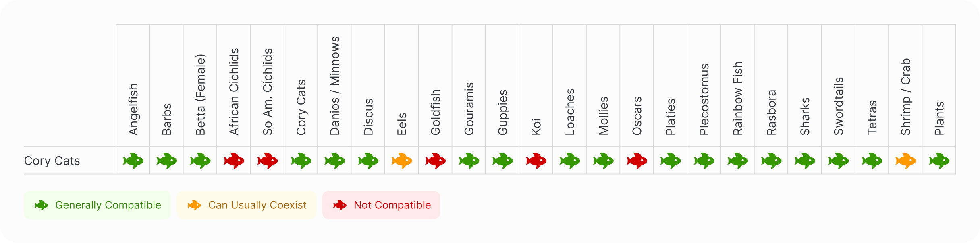Click the green fish icon under Angelfish

pyautogui.click(x=133, y=161)
